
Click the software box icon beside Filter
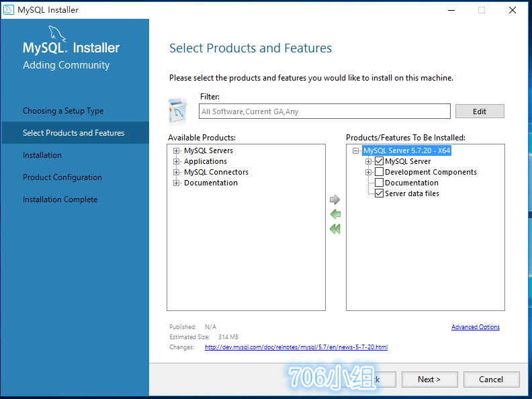(177, 111)
